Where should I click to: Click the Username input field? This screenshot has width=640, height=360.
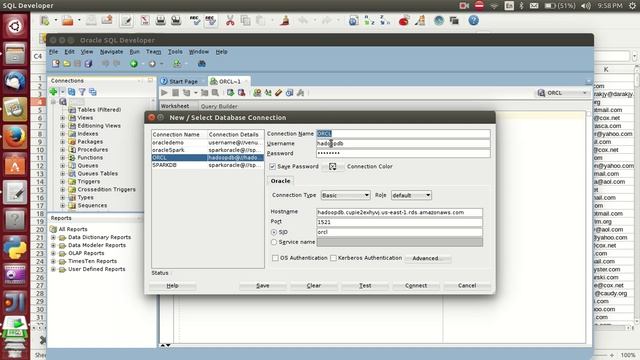[403, 144]
